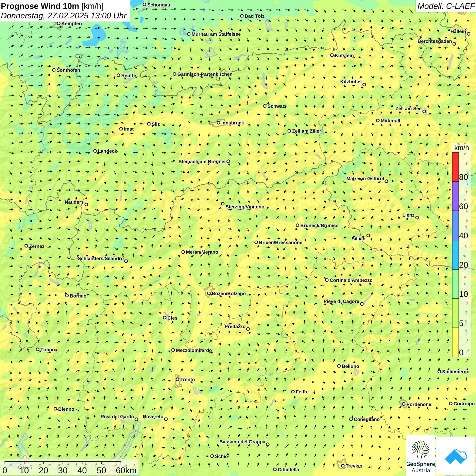
Task: Click the Bormio location marker
Action: tap(67, 295)
